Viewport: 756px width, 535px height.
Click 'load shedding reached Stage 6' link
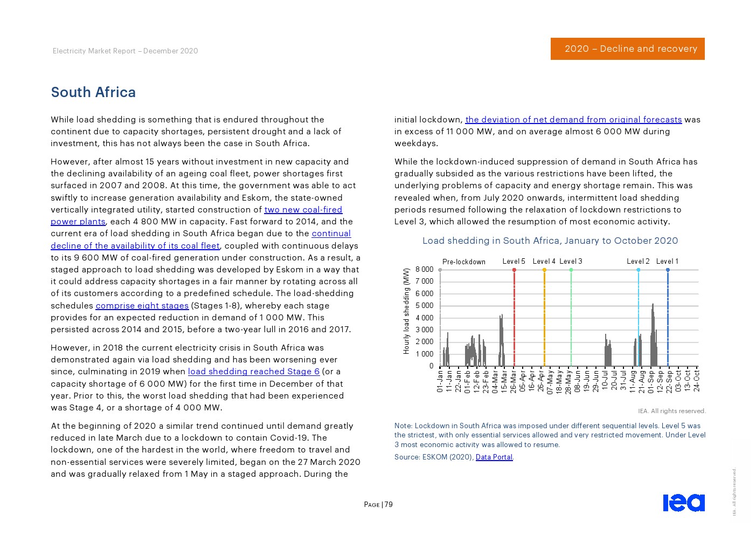point(253,372)
